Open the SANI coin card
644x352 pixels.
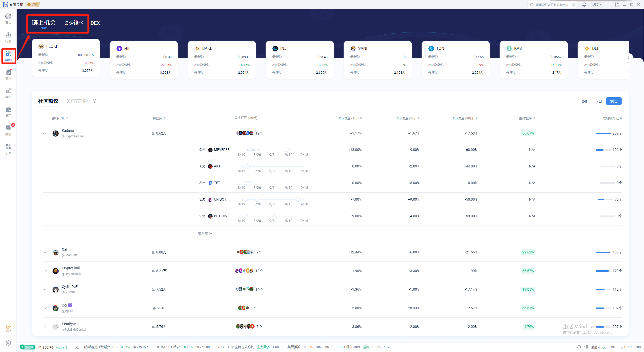378,60
